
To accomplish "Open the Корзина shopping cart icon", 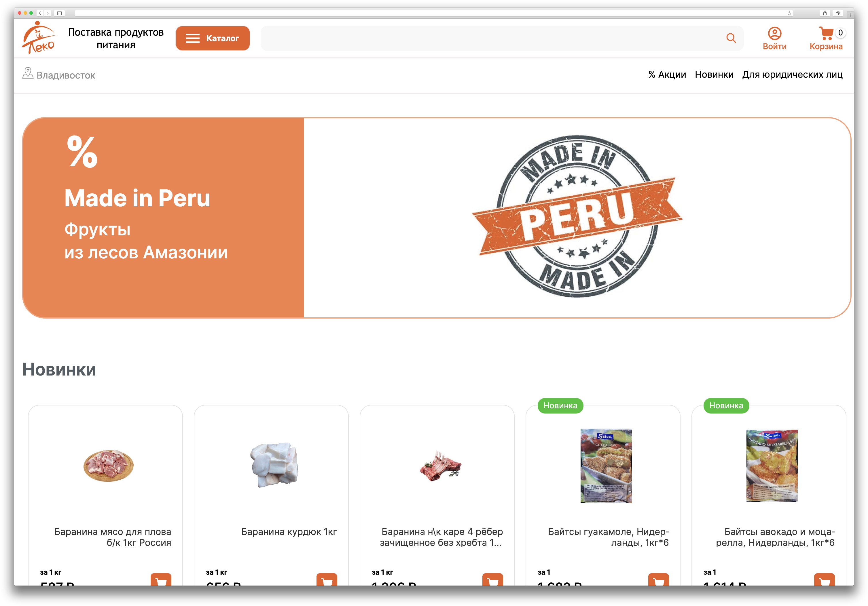I will point(826,33).
